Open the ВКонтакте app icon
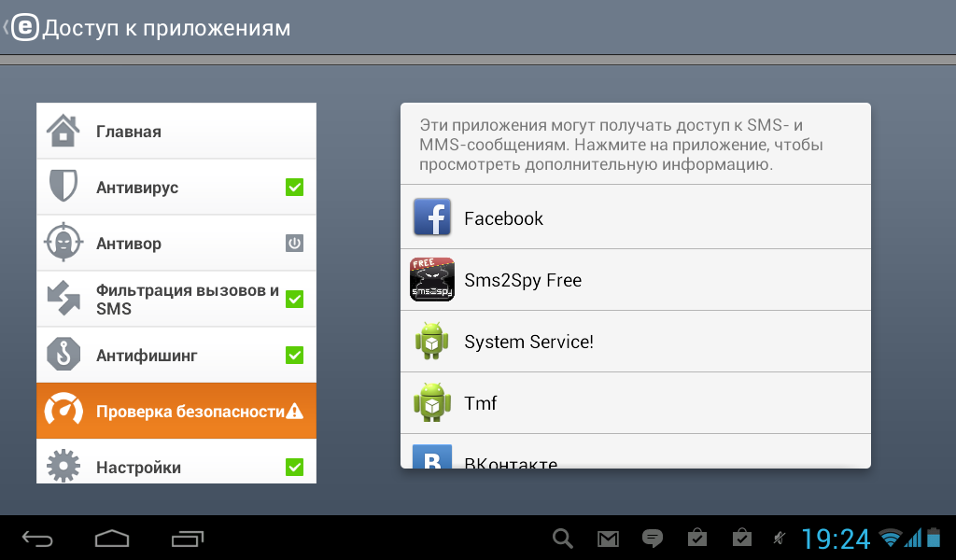 pyautogui.click(x=432, y=456)
